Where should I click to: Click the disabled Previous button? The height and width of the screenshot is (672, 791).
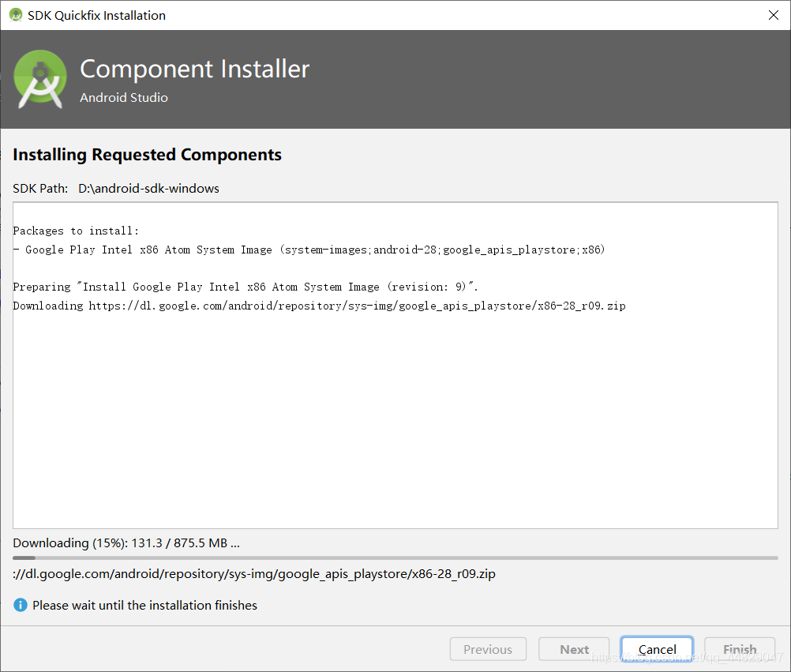[488, 649]
